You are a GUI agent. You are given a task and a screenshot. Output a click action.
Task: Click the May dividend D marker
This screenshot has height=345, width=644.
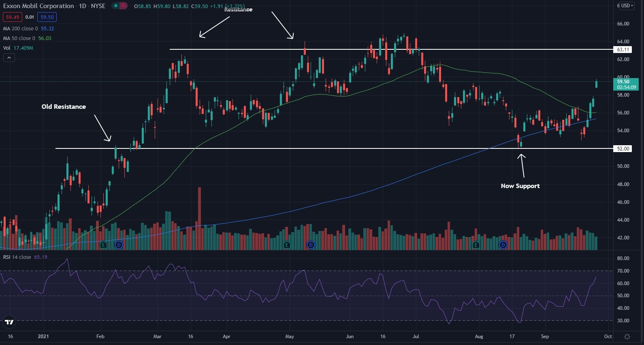click(311, 245)
